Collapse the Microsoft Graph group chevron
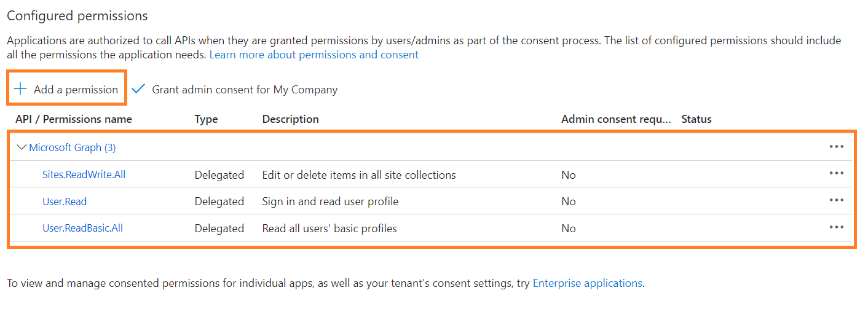The image size is (868, 309). pos(22,147)
